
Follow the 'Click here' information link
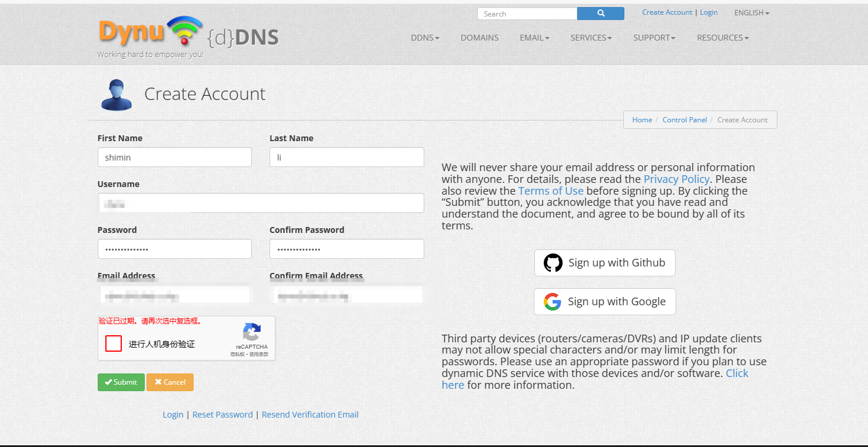point(737,373)
